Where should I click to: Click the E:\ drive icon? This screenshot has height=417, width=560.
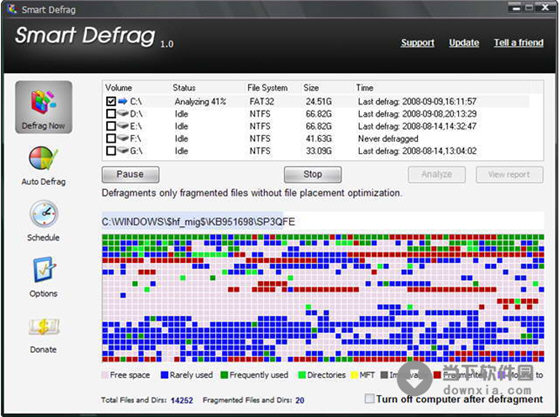pos(123,126)
